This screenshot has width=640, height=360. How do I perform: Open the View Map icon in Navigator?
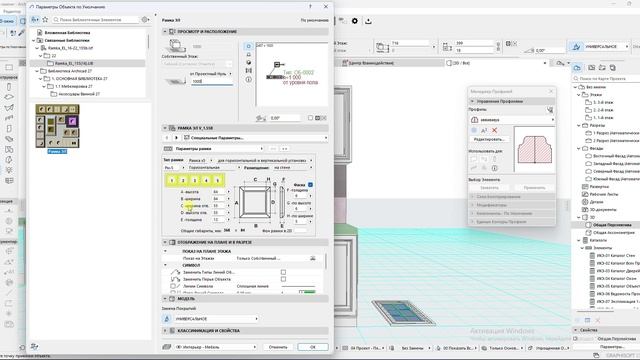click(x=591, y=68)
